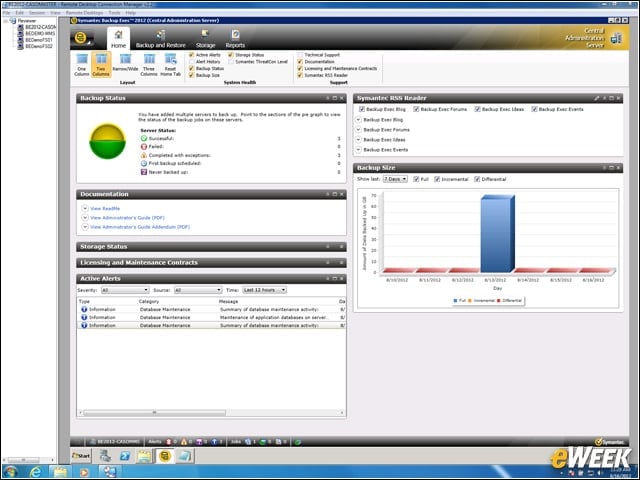Click the Never backed up icon
Image resolution: width=640 pixels, height=480 pixels.
click(144, 172)
